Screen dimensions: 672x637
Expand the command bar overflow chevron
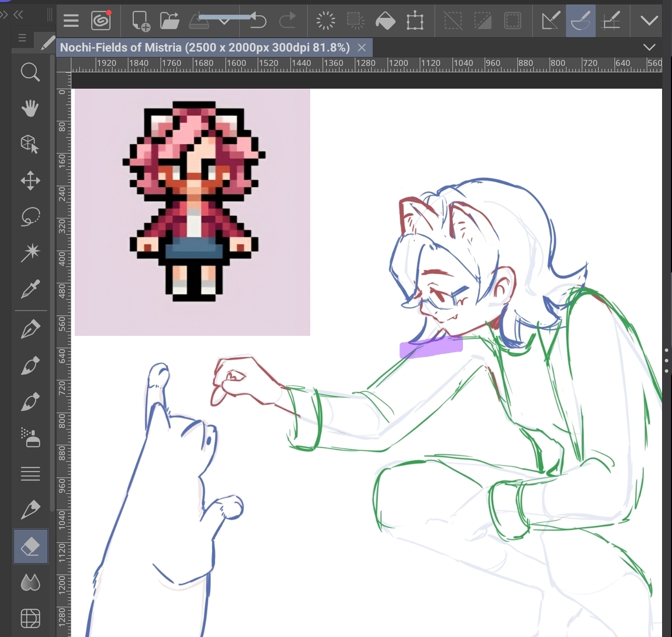pyautogui.click(x=649, y=21)
